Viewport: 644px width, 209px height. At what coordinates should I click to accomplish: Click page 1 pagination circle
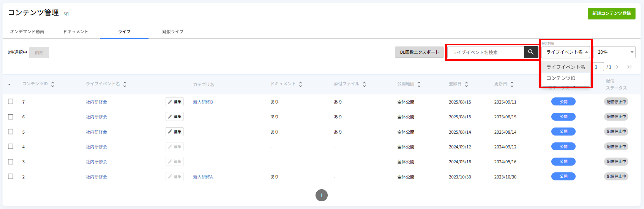321,195
